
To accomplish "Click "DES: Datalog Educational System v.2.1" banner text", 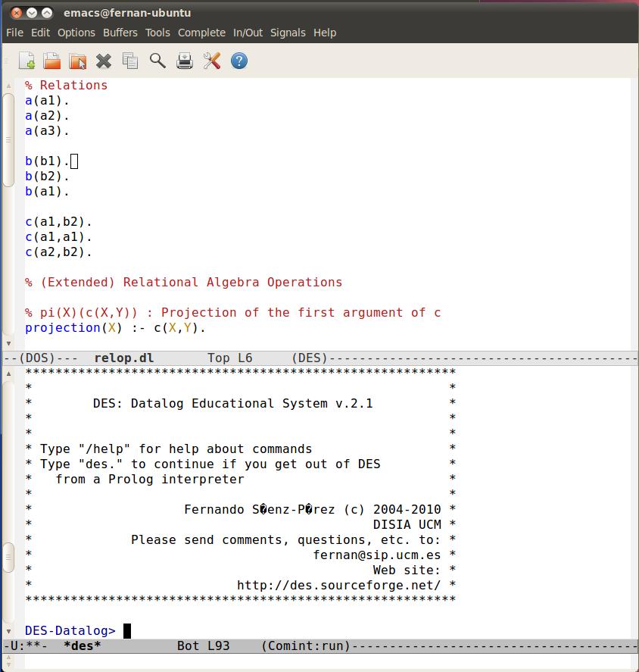I will click(x=233, y=404).
